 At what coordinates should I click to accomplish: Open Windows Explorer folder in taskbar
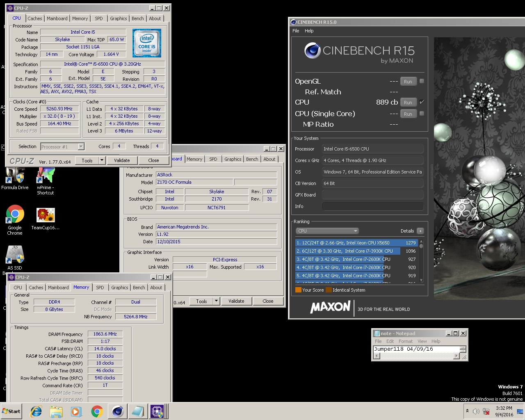coord(56,411)
